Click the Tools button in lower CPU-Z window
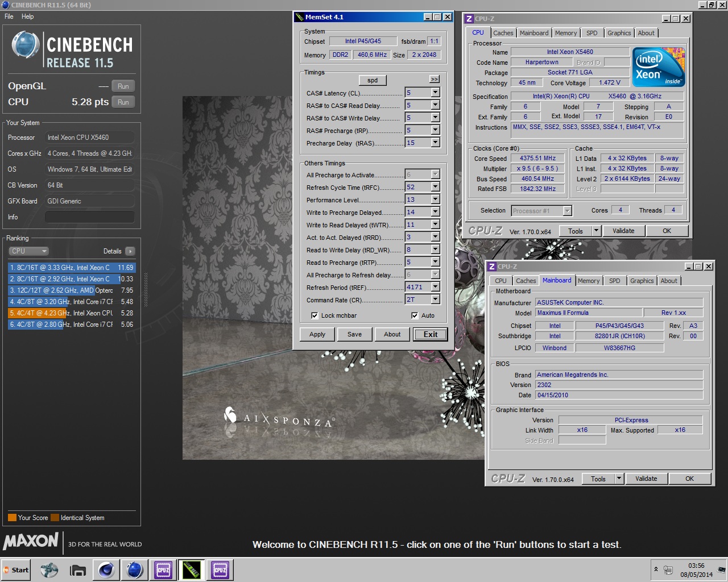 [x=598, y=479]
